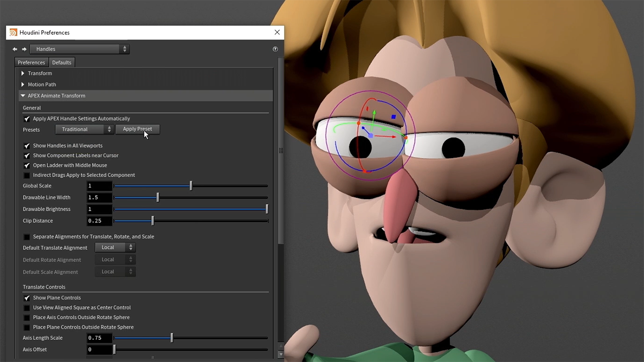
Task: Open the Traditional presets dropdown
Action: (84, 129)
